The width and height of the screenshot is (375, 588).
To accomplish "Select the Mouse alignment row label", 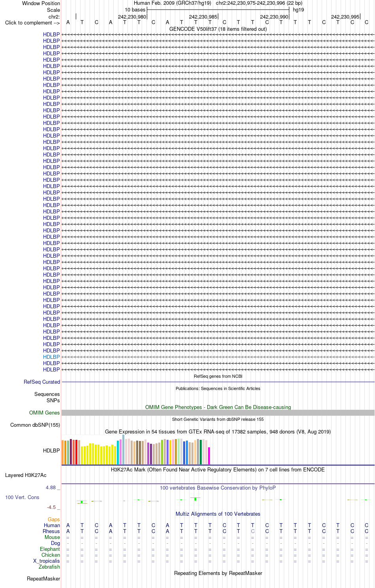I will tap(52, 537).
